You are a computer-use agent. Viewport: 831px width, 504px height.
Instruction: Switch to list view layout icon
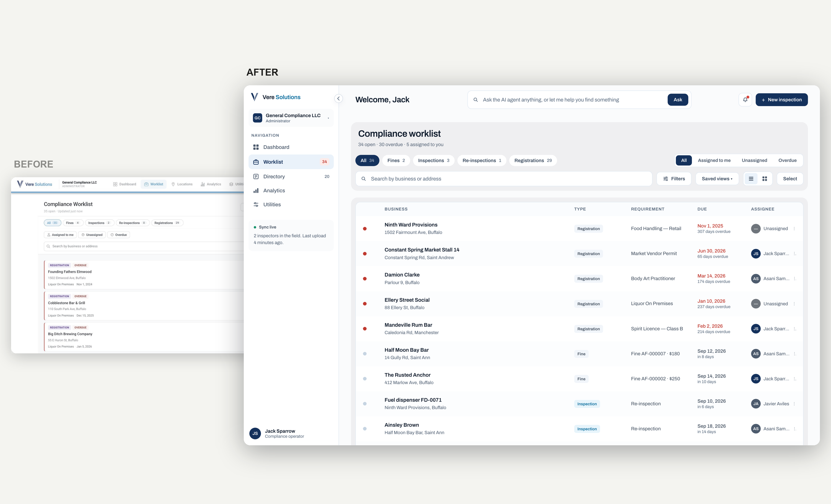(x=751, y=179)
